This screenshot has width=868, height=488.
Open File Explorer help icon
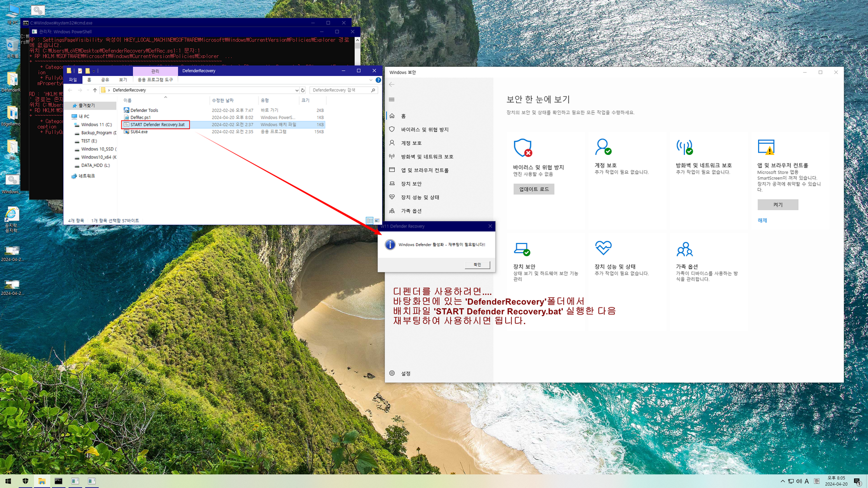tap(378, 80)
